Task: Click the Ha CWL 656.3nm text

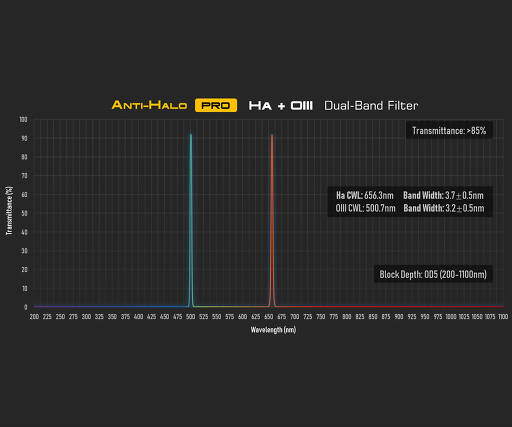Action: (365, 195)
